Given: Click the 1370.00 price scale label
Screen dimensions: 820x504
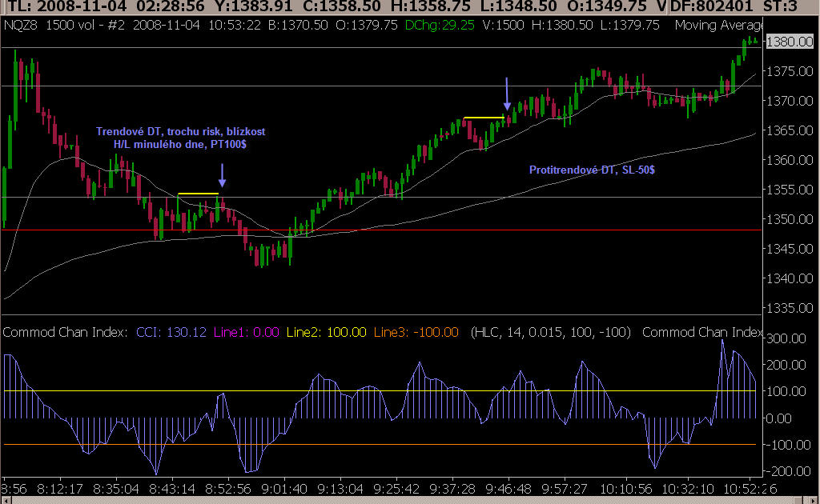Looking at the screenshot, I should pyautogui.click(x=790, y=100).
